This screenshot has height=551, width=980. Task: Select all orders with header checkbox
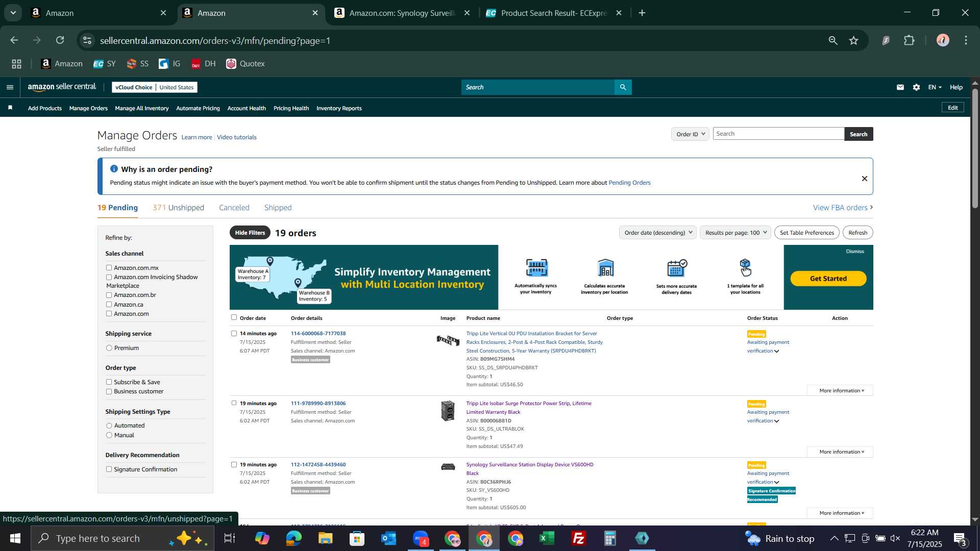point(234,317)
